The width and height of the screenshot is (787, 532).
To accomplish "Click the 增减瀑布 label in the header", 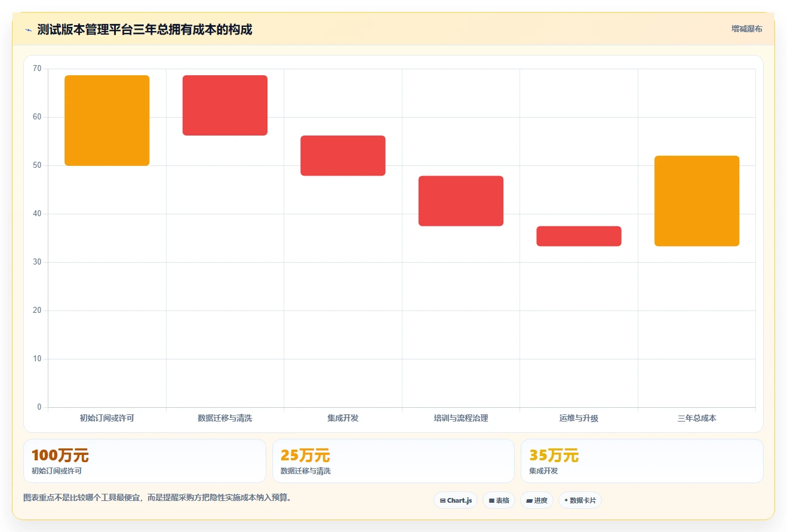I will coord(746,29).
